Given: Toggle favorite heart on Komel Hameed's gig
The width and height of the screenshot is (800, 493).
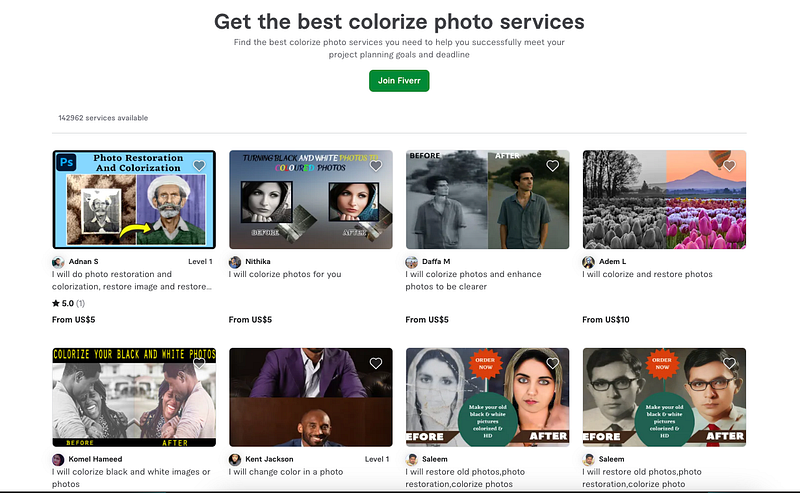Looking at the screenshot, I should pyautogui.click(x=199, y=364).
